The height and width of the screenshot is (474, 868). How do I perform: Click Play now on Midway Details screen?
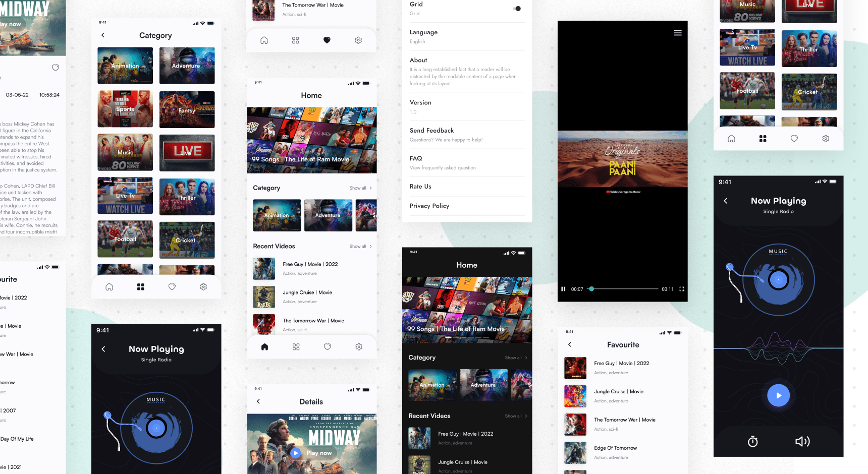(313, 453)
